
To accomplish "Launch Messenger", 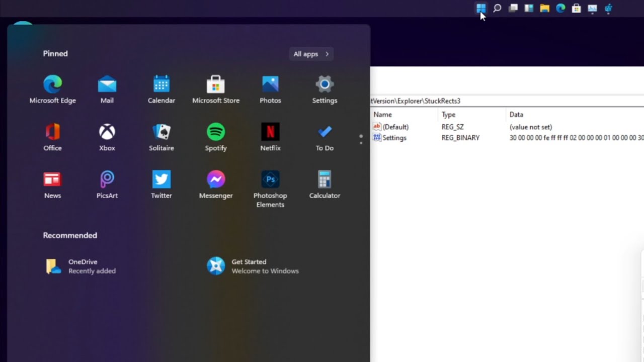I will (x=216, y=185).
